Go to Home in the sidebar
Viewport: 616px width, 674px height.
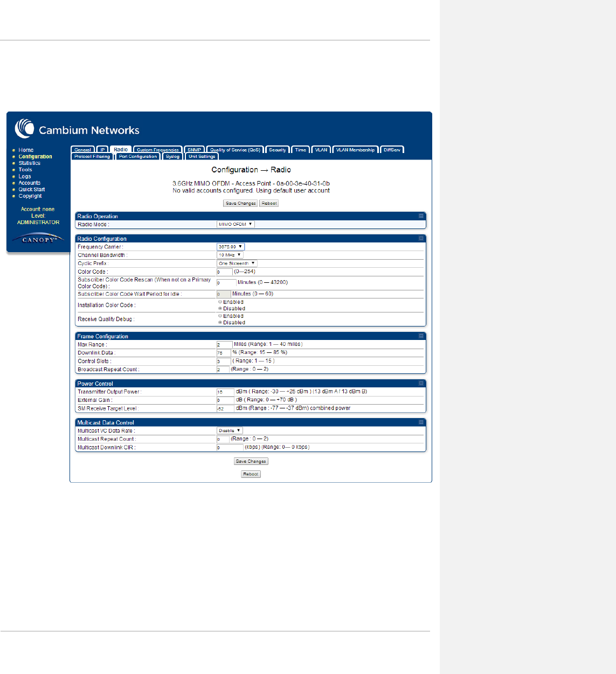pos(26,150)
